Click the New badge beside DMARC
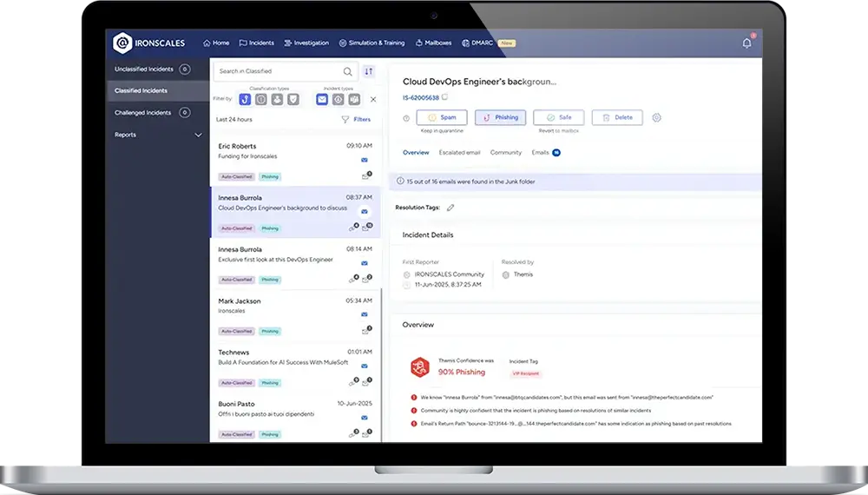Image resolution: width=868 pixels, height=495 pixels. pyautogui.click(x=507, y=43)
